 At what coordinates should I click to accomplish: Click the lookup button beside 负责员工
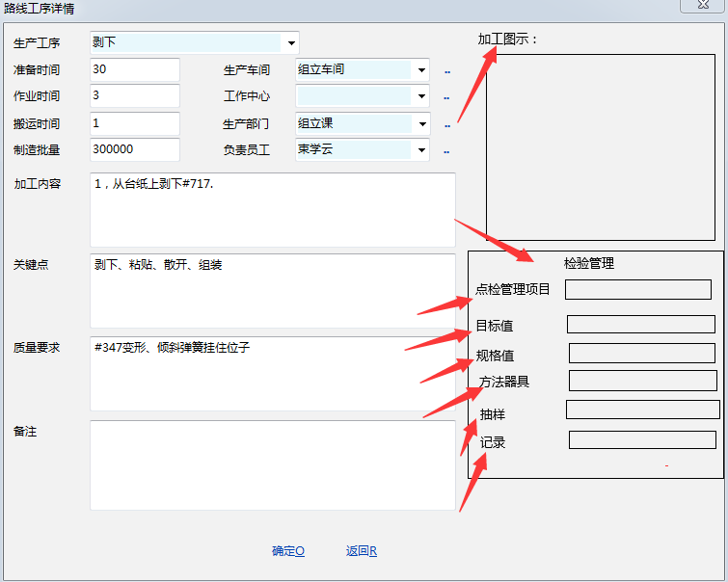coord(446,151)
